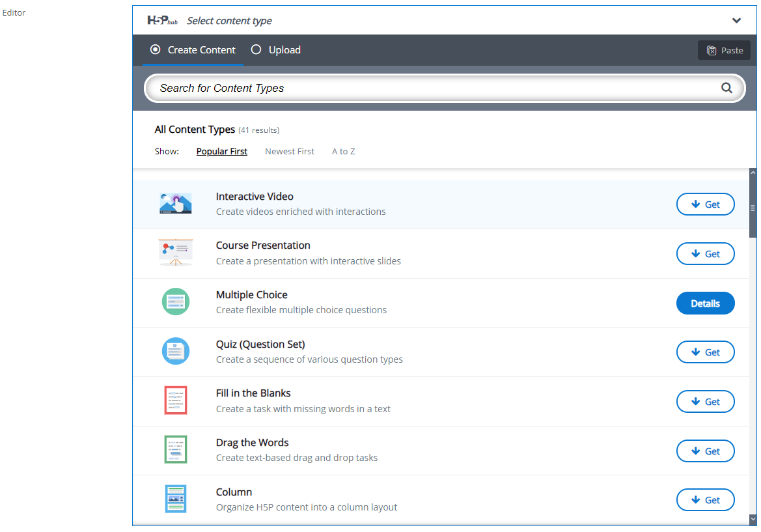Click the Quiz (Question Set) icon
761x532 pixels.
tap(176, 351)
